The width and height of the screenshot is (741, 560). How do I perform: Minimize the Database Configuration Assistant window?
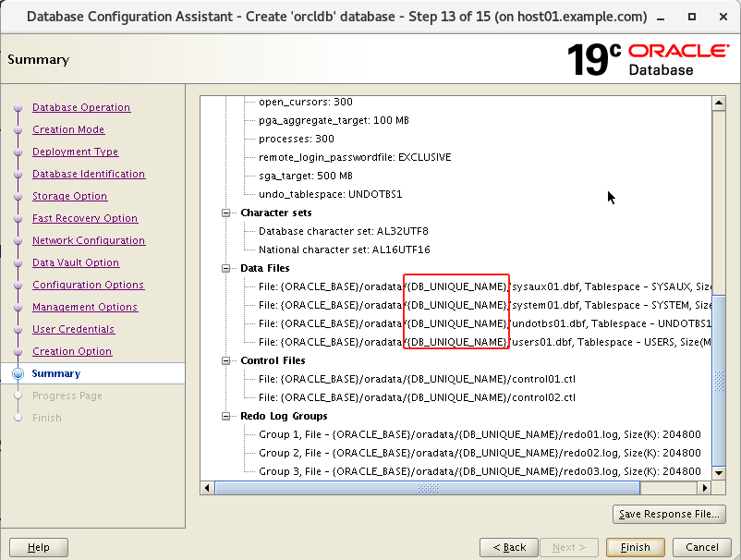click(x=662, y=17)
